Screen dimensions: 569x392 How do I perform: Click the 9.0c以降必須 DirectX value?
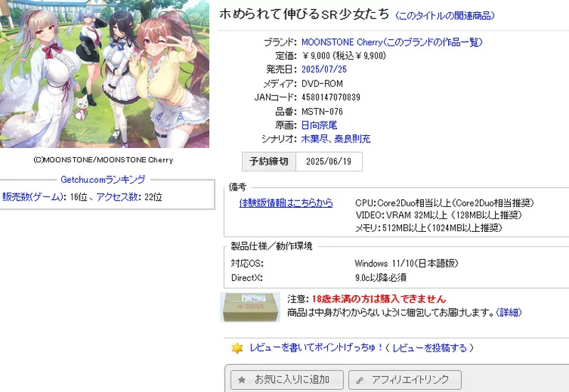click(381, 277)
